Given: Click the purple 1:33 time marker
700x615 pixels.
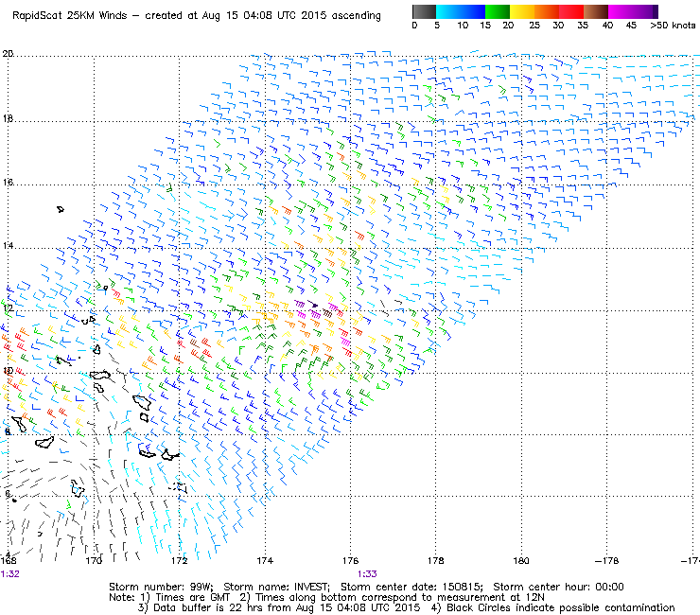Looking at the screenshot, I should pos(367,574).
